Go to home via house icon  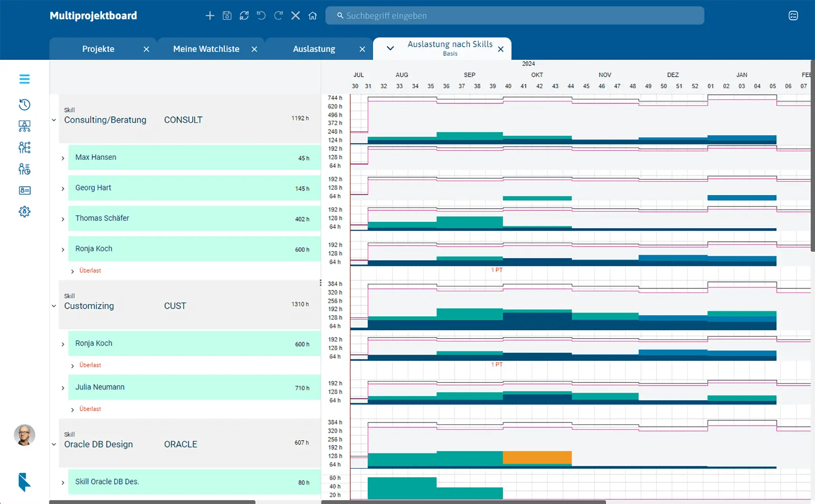click(x=312, y=16)
